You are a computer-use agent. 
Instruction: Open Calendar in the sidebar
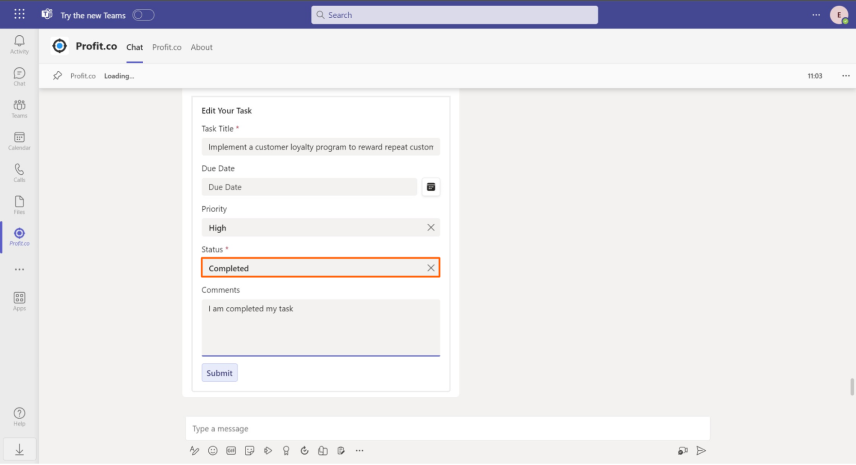point(19,141)
